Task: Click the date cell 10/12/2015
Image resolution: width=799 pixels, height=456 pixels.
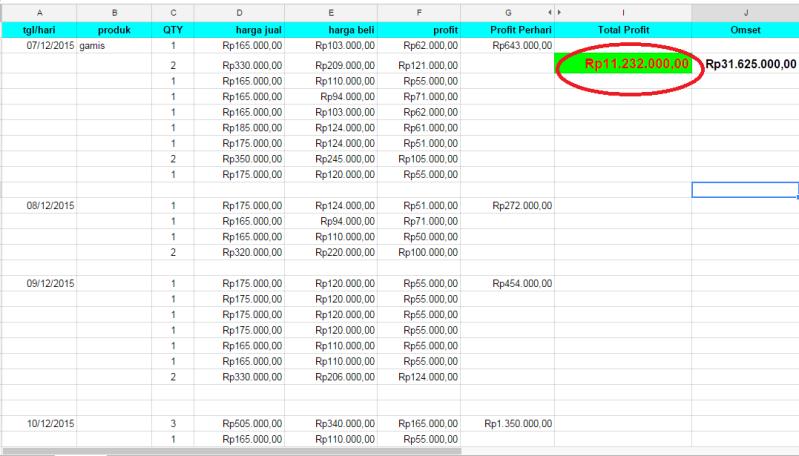Action: 39,424
